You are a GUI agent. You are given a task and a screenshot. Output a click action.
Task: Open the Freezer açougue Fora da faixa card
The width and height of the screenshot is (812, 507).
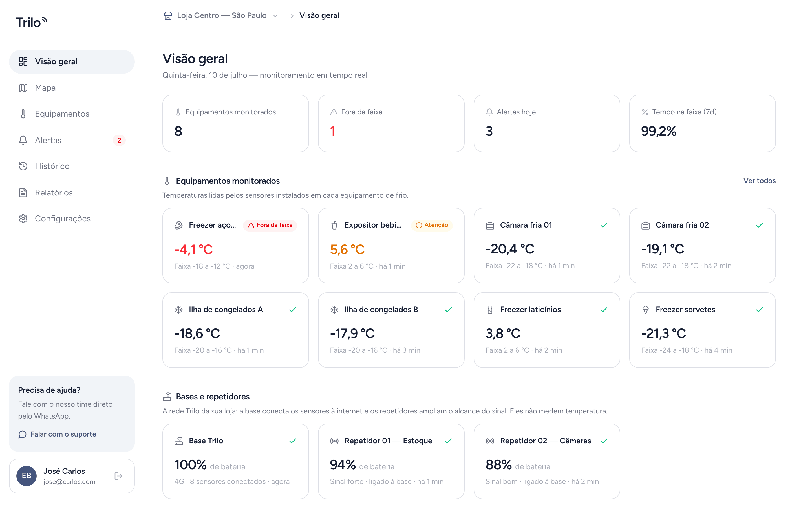(235, 245)
